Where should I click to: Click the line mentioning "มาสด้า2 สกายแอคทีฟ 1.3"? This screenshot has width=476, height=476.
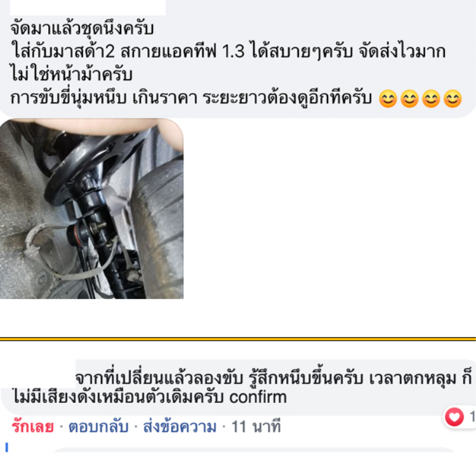(x=228, y=51)
